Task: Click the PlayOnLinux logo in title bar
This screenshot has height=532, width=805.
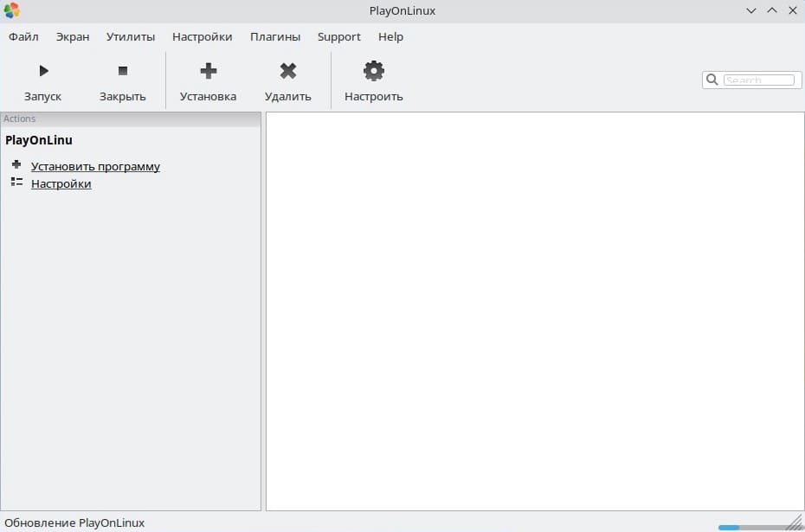Action: tap(11, 10)
